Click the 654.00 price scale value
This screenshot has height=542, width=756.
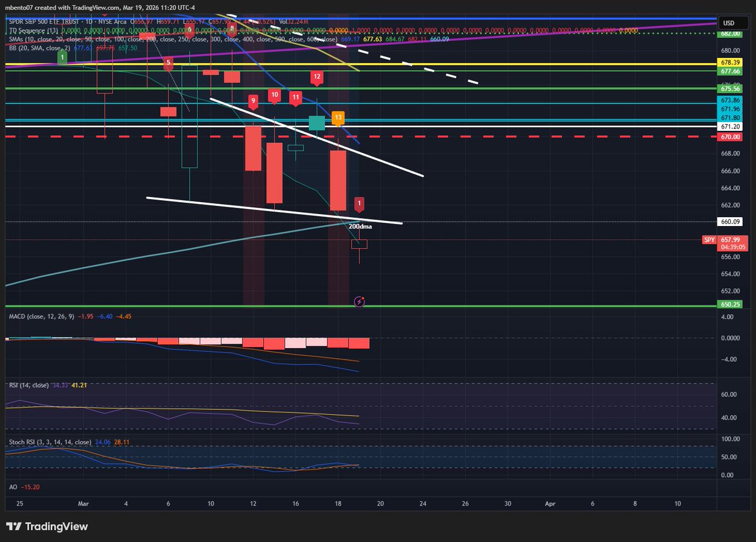click(x=730, y=273)
